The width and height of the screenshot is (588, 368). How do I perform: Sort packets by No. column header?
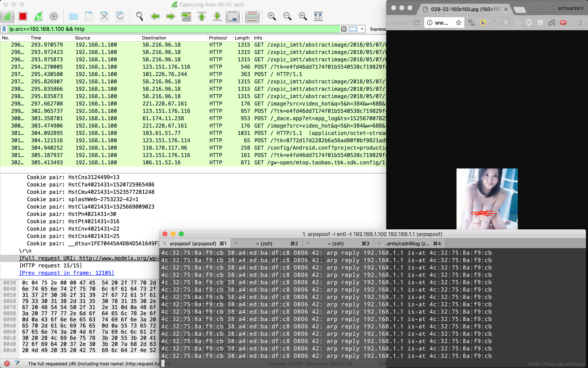14,38
